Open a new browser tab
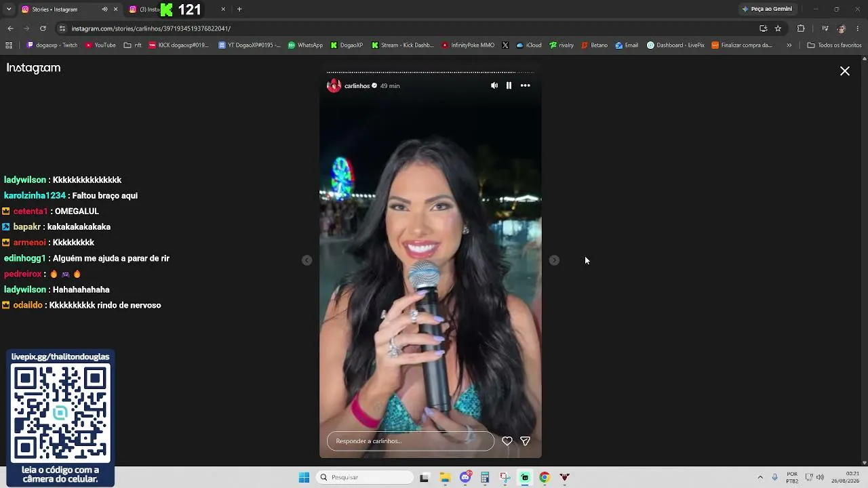The image size is (868, 488). tap(239, 9)
